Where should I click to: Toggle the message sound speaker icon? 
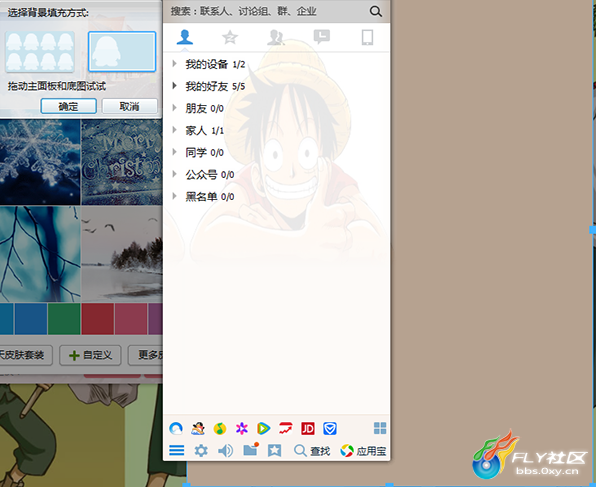(x=225, y=451)
